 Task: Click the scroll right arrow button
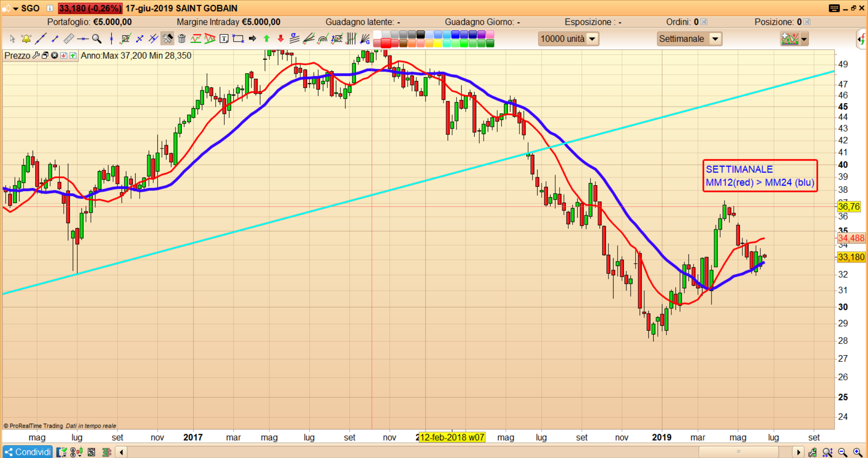(798, 452)
